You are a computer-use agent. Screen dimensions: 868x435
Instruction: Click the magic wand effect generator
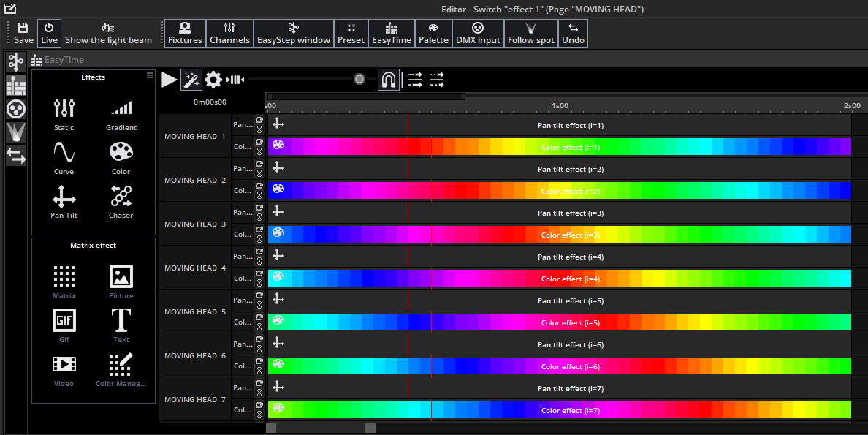tap(191, 80)
